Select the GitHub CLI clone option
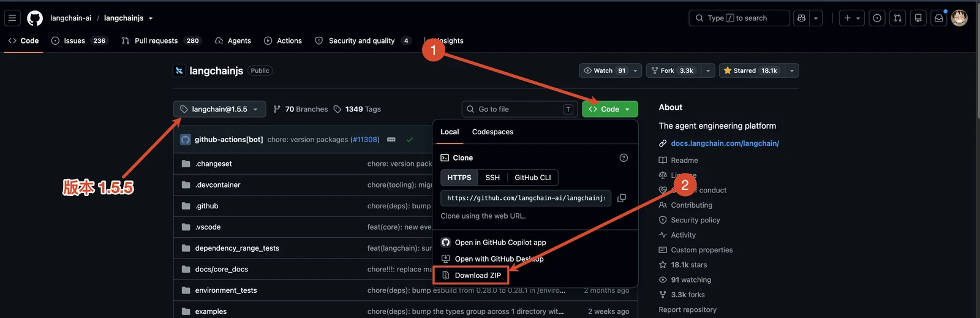 (532, 178)
